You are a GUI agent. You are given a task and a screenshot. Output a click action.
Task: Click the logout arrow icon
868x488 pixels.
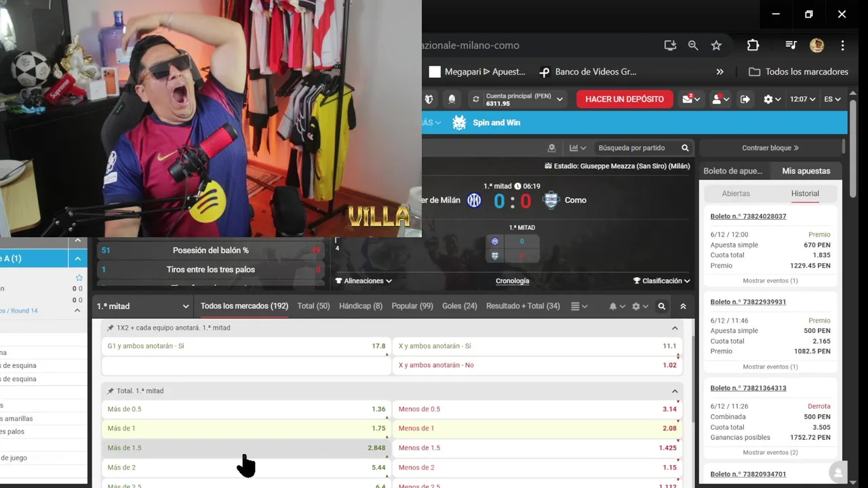pos(745,99)
